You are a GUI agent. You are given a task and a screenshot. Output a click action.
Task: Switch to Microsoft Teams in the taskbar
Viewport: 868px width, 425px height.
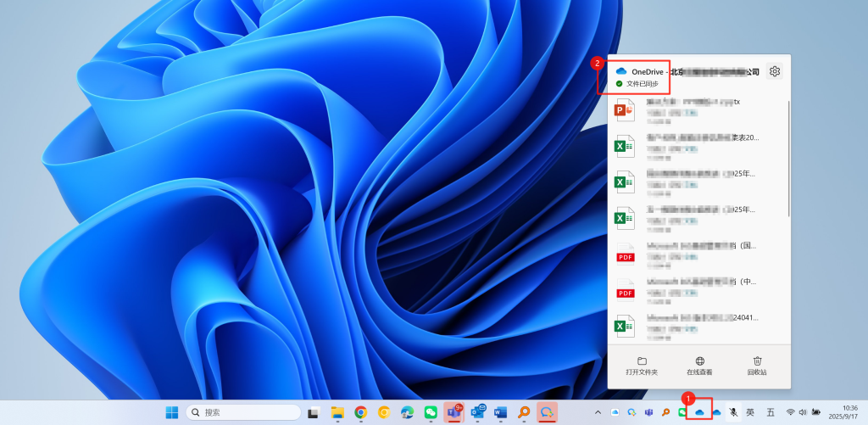click(453, 412)
